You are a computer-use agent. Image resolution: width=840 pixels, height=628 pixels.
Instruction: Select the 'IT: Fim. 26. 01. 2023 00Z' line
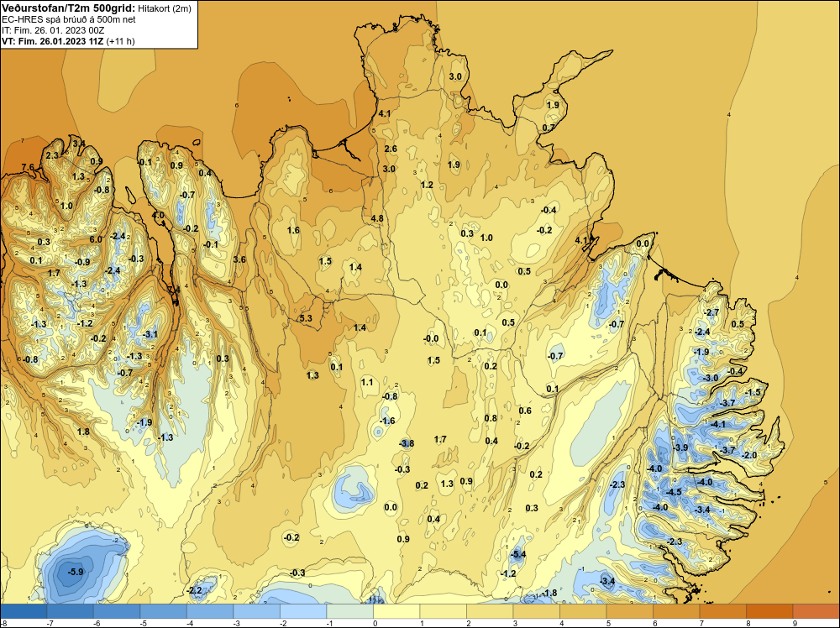pyautogui.click(x=53, y=30)
